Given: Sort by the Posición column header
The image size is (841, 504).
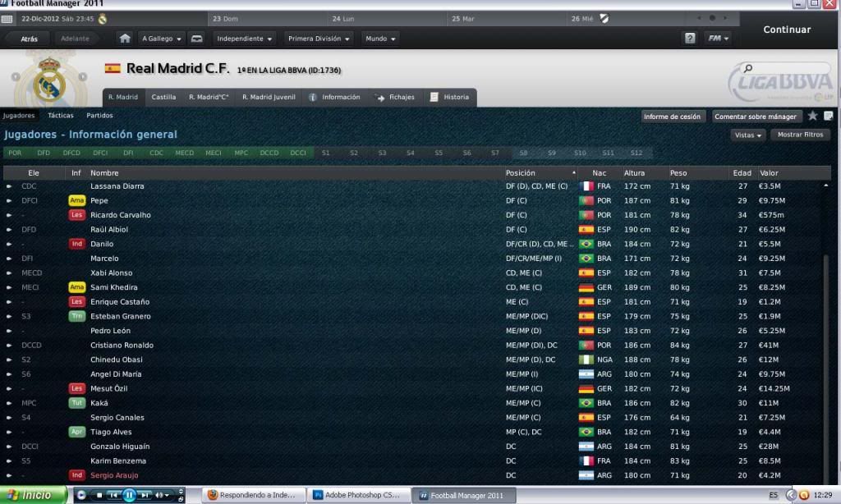Looking at the screenshot, I should click(x=540, y=173).
